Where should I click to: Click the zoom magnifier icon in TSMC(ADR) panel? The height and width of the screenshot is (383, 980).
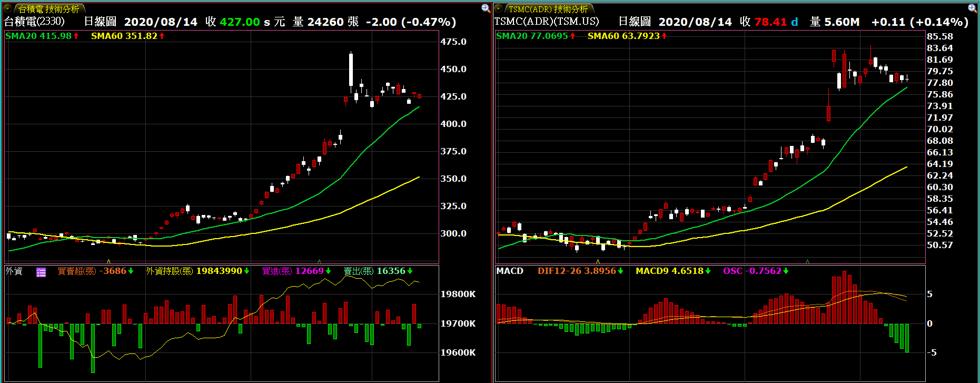tap(972, 8)
